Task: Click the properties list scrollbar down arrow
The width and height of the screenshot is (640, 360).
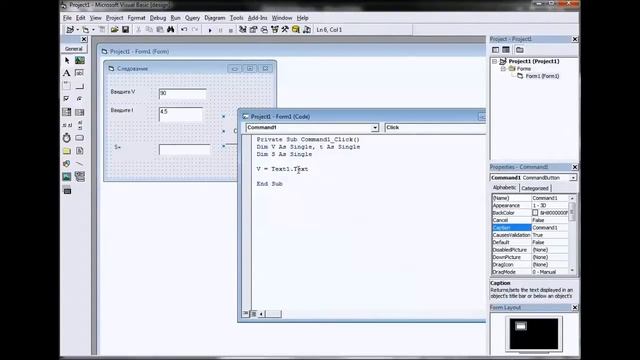Action: coord(572,270)
